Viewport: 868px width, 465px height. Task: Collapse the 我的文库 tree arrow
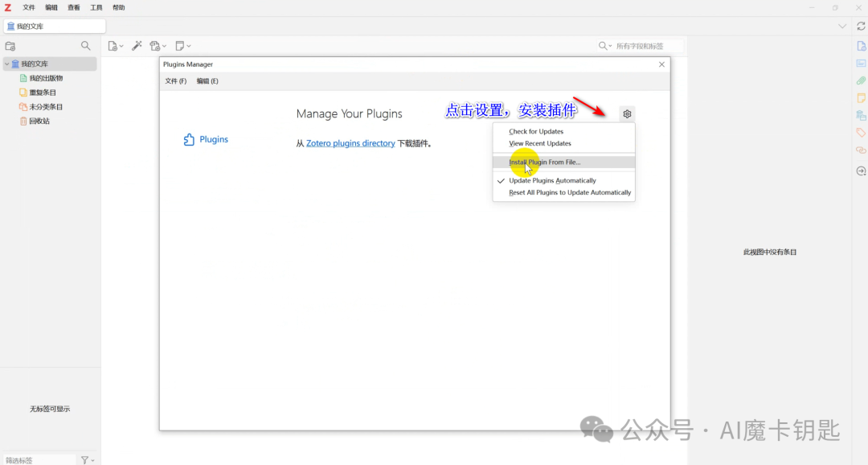pos(6,64)
